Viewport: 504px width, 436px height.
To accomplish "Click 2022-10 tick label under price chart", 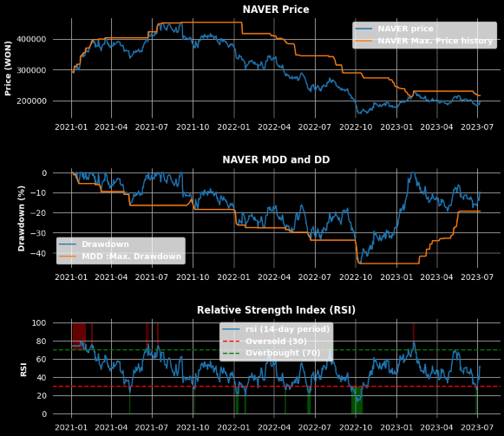I will tap(356, 127).
